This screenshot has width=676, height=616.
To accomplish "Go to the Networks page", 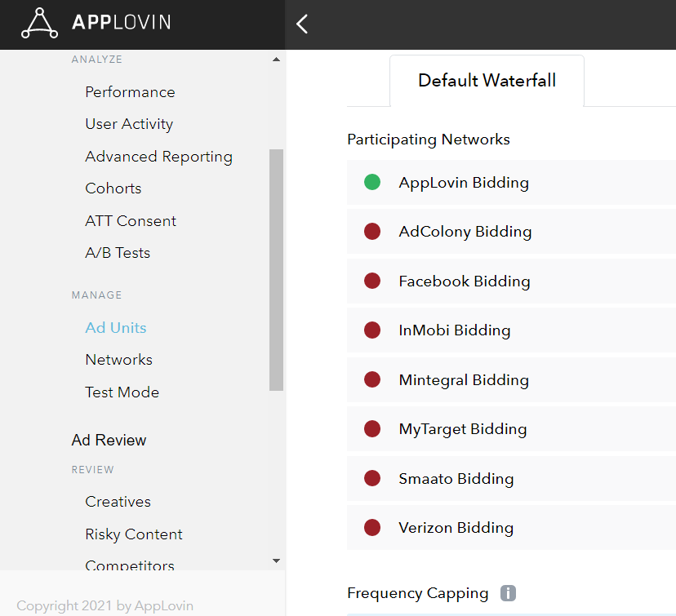I will (118, 360).
